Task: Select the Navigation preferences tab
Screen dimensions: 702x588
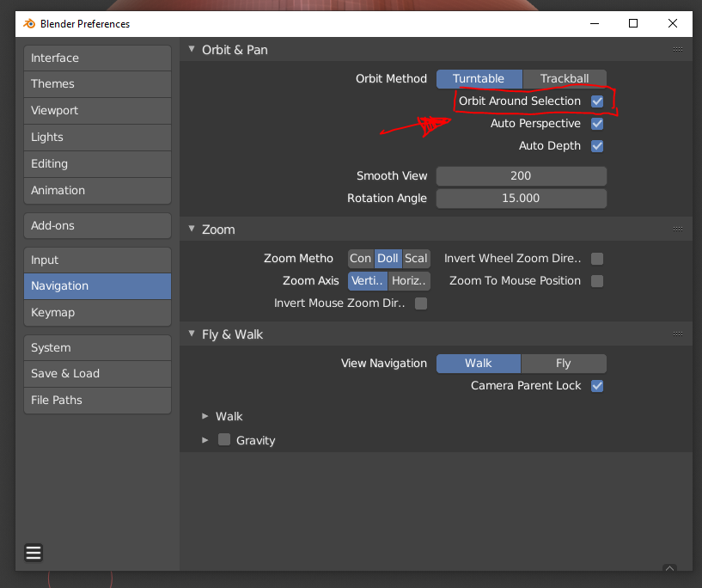Action: point(98,286)
